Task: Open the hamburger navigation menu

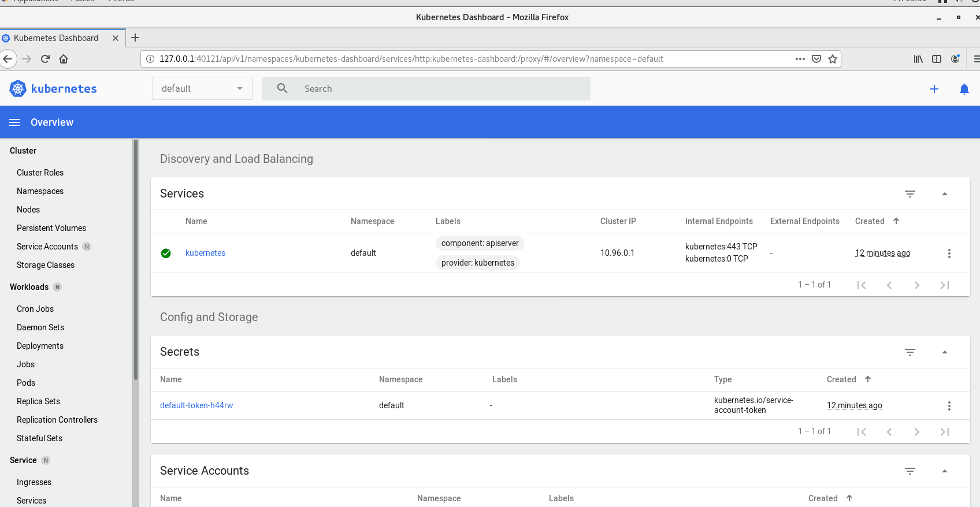Action: coord(14,122)
